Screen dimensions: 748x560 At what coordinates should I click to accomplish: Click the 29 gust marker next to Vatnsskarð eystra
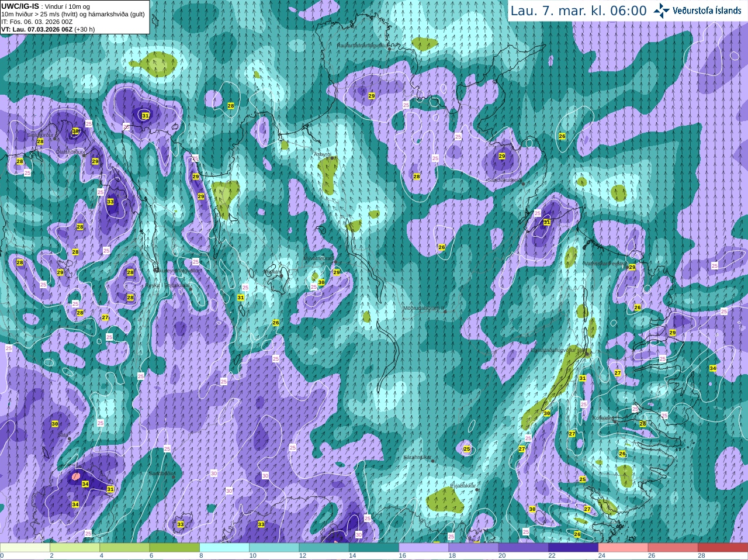(632, 267)
